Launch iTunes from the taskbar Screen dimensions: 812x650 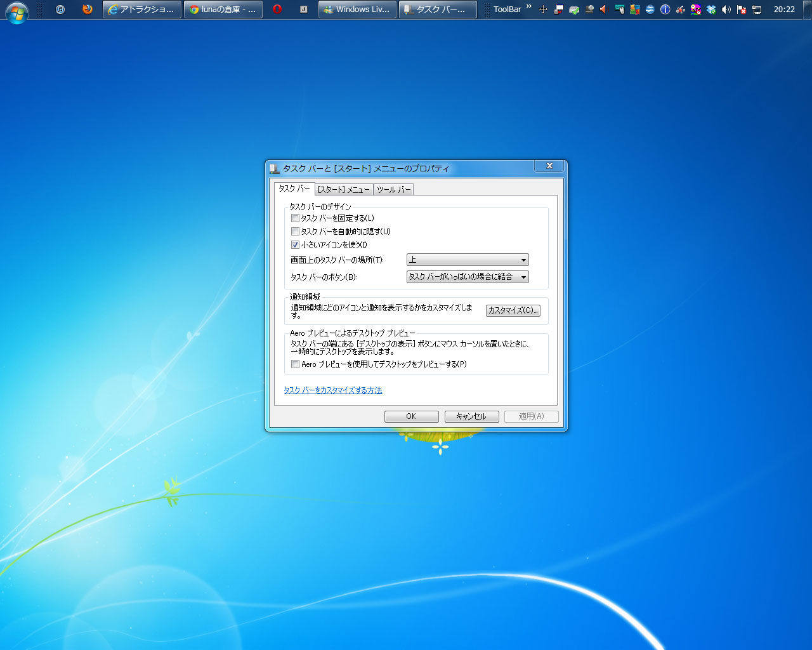click(60, 10)
